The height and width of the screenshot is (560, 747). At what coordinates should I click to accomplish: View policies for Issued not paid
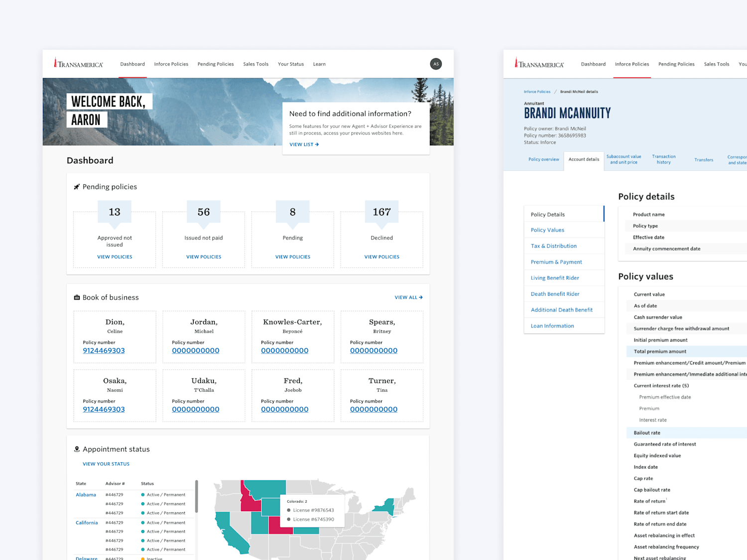pyautogui.click(x=204, y=257)
